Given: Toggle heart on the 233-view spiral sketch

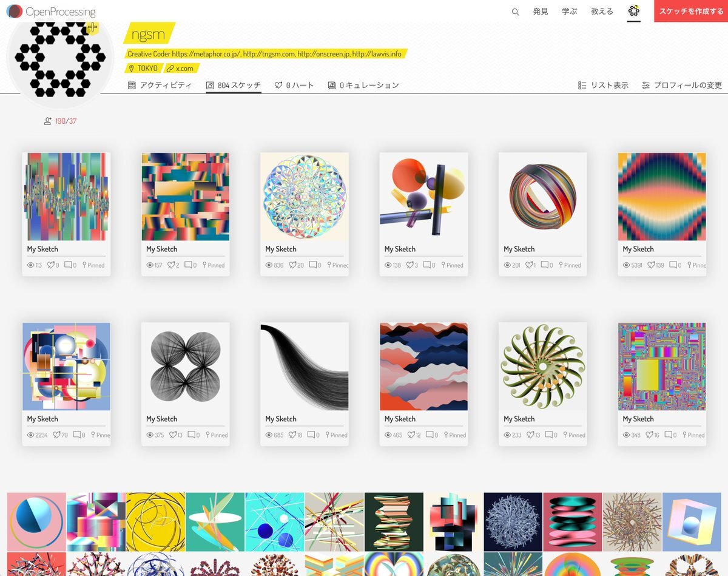Looking at the screenshot, I should click(x=530, y=435).
